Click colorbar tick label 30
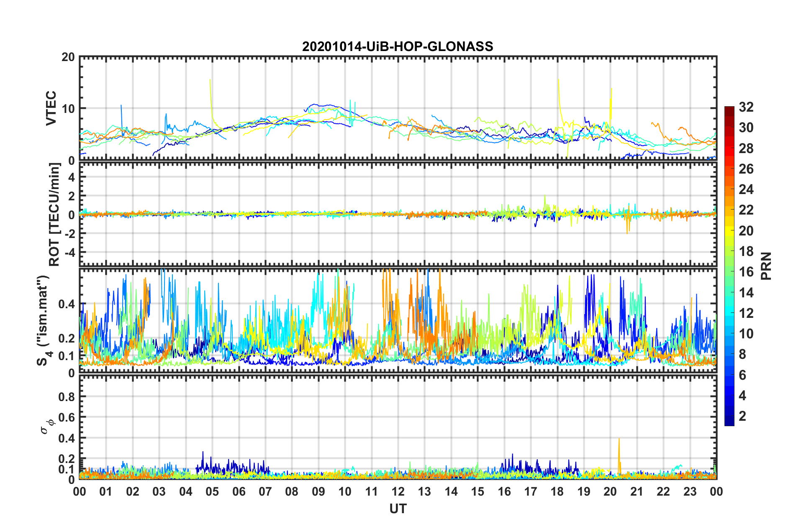796x532 pixels. [746, 128]
